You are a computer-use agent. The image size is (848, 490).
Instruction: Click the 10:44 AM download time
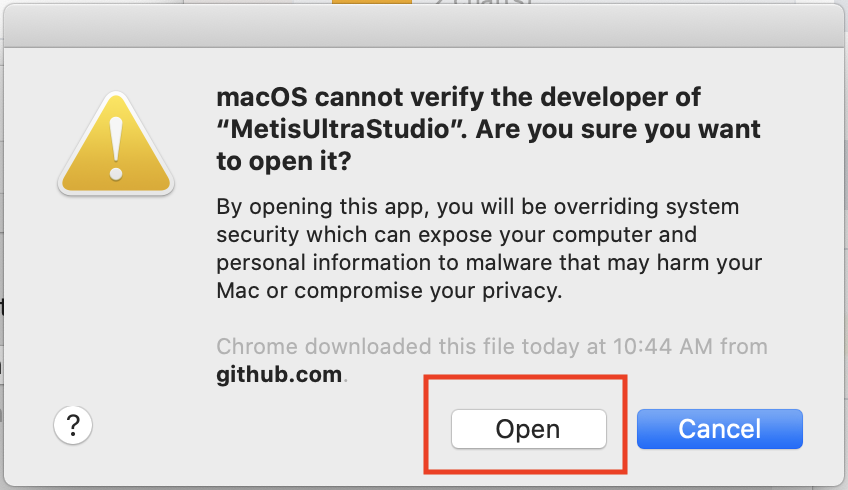662,346
